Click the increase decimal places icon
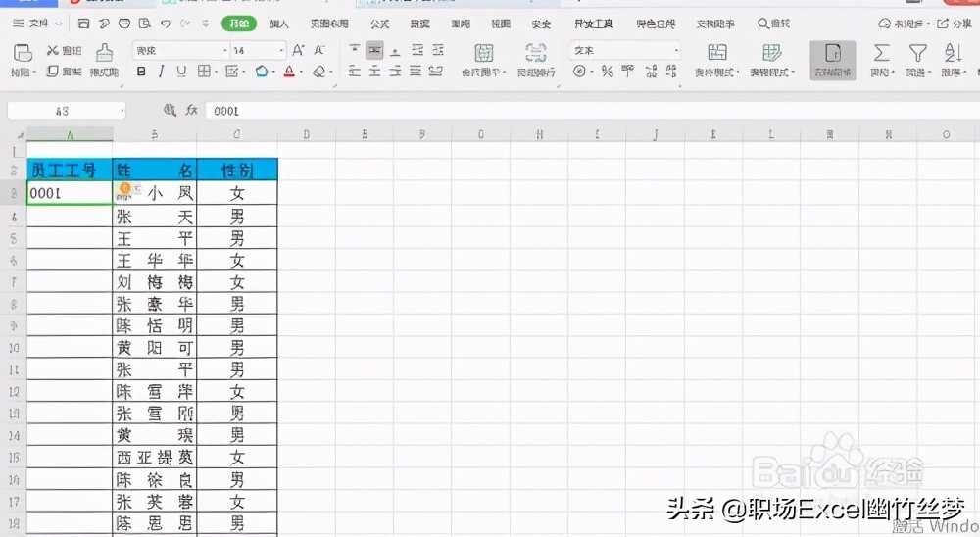 [652, 72]
